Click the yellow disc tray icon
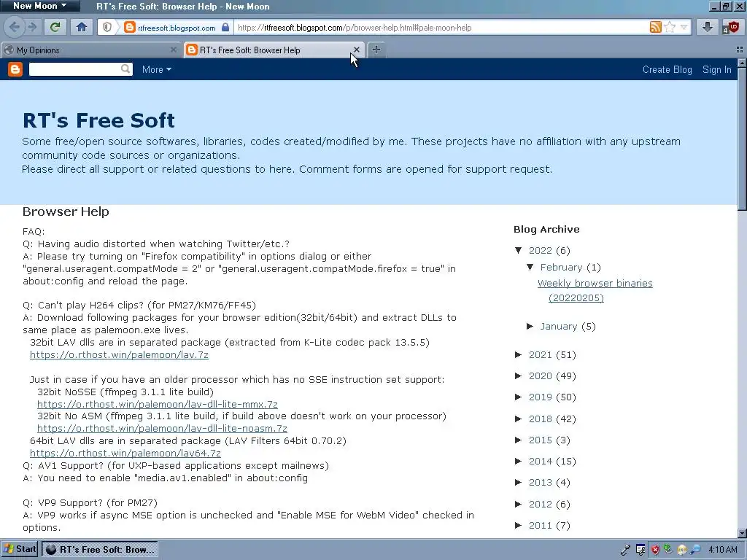The image size is (747, 560). tap(682, 550)
